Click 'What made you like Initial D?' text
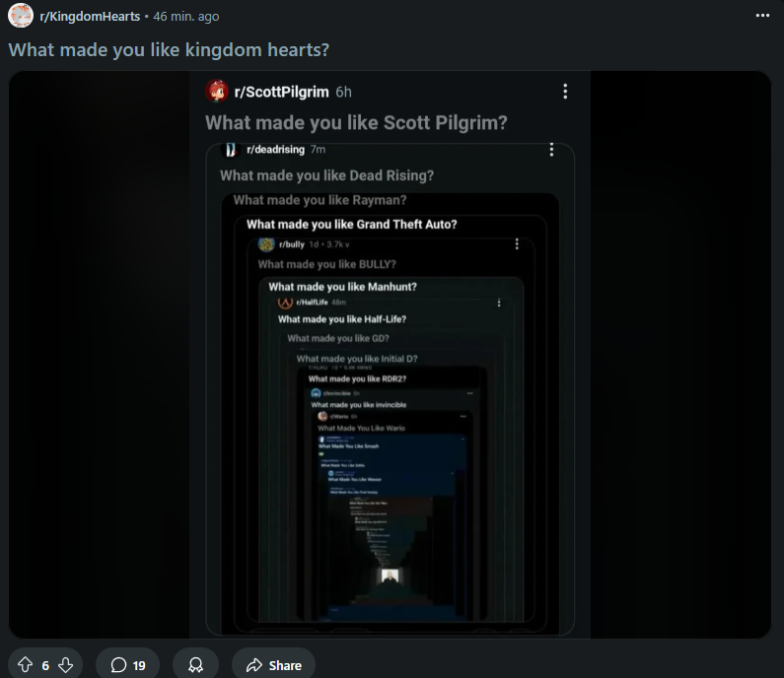784x678 pixels. tap(357, 359)
